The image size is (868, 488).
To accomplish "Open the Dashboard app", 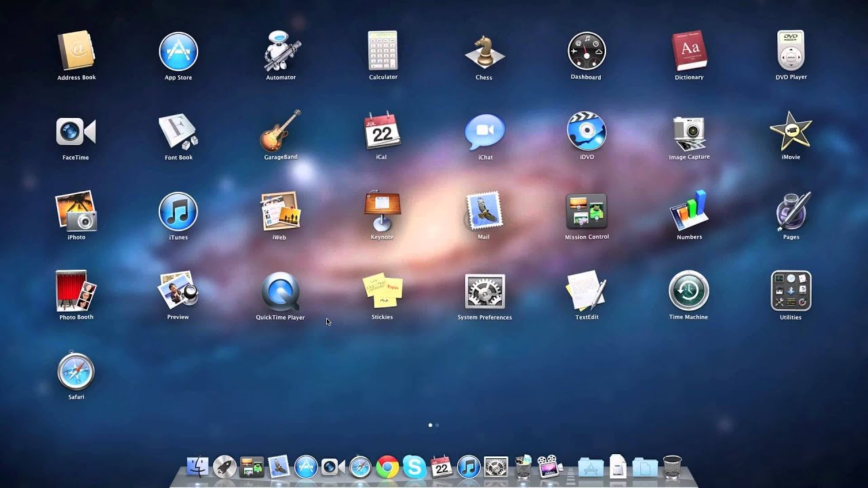I will [x=587, y=51].
